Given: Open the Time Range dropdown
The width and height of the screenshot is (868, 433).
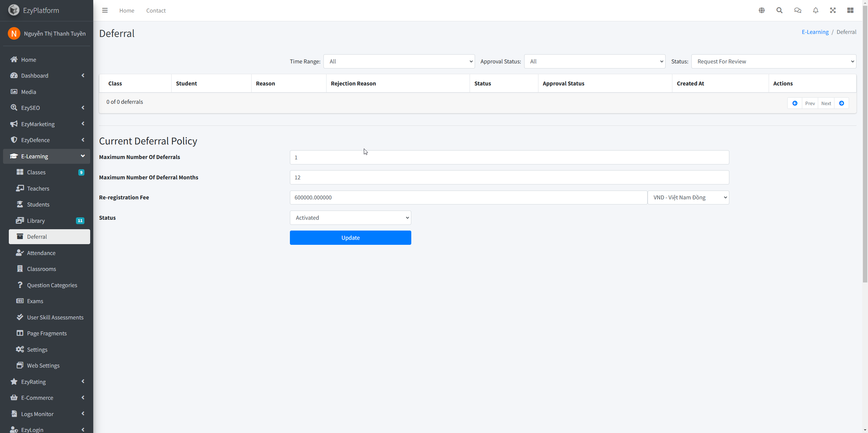Looking at the screenshot, I should (399, 61).
